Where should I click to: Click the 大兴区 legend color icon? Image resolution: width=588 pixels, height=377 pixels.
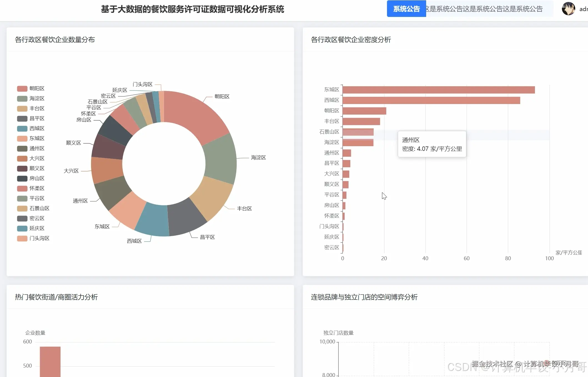22,158
